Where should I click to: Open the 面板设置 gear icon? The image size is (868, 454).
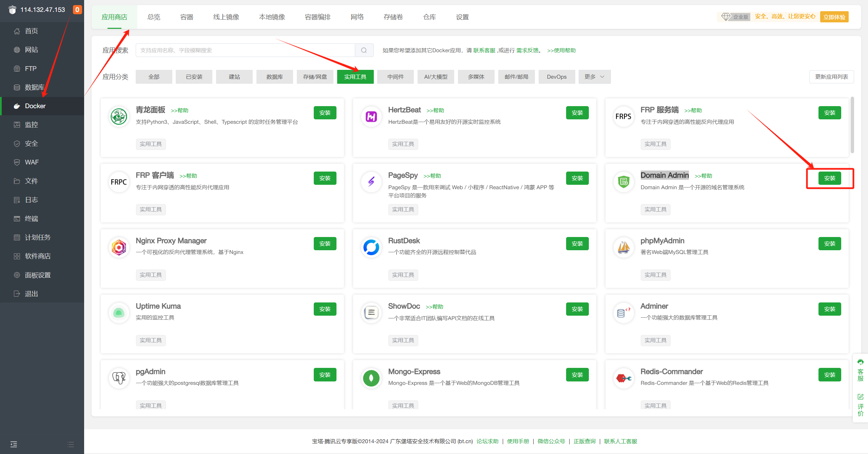pyautogui.click(x=17, y=275)
